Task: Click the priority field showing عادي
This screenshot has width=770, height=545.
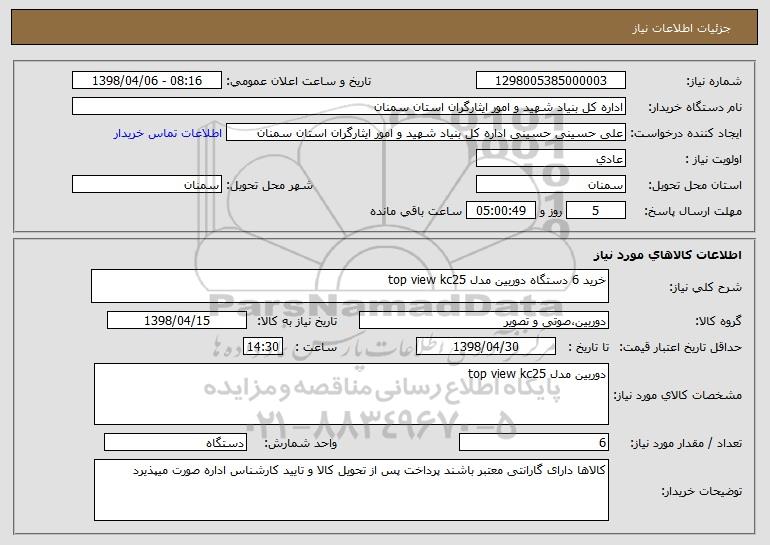Action: coord(550,159)
